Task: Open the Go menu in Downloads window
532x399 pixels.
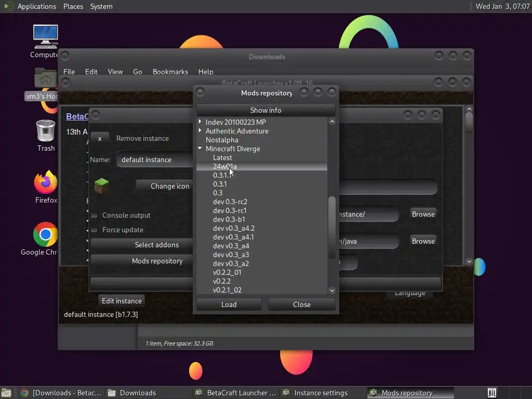Action: [x=137, y=72]
